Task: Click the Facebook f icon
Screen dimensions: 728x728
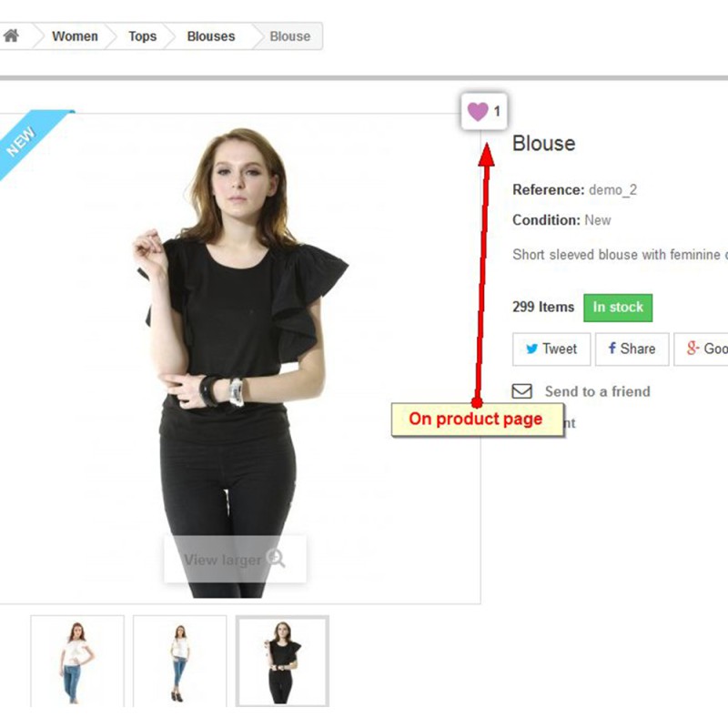Action: click(612, 349)
